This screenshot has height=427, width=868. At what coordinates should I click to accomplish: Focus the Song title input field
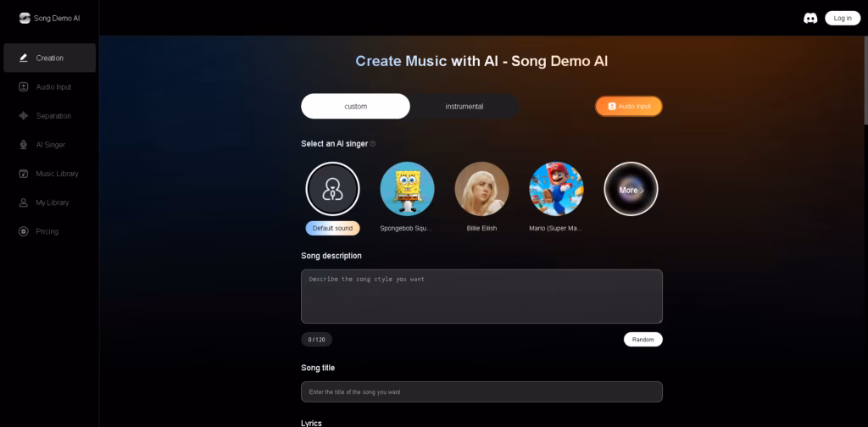click(481, 391)
